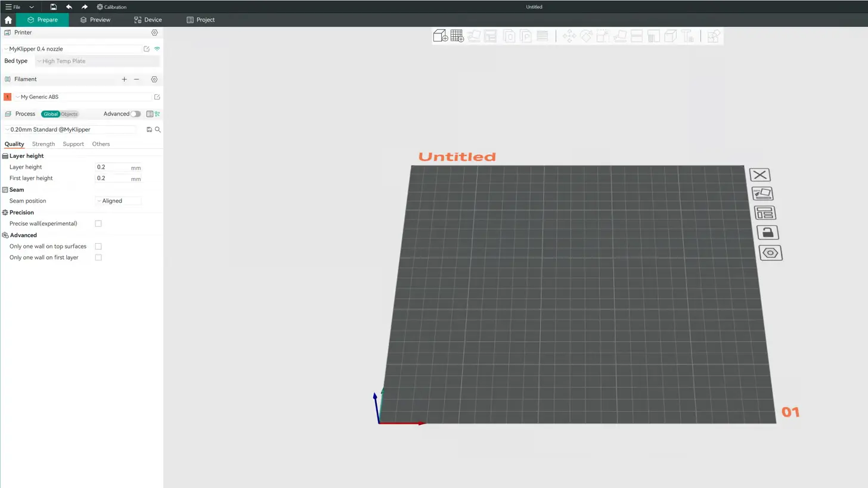Enable Precise wall(experimental) checkbox
868x488 pixels.
click(98, 223)
